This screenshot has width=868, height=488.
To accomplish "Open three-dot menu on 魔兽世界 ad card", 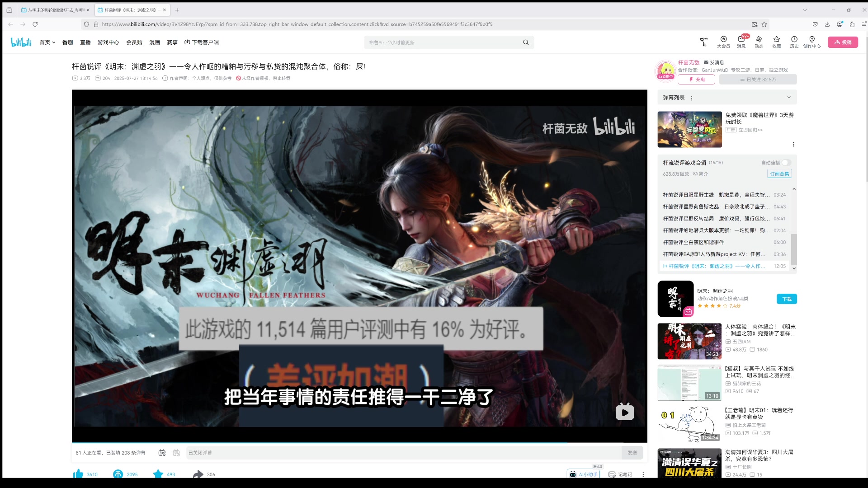I will [x=793, y=144].
